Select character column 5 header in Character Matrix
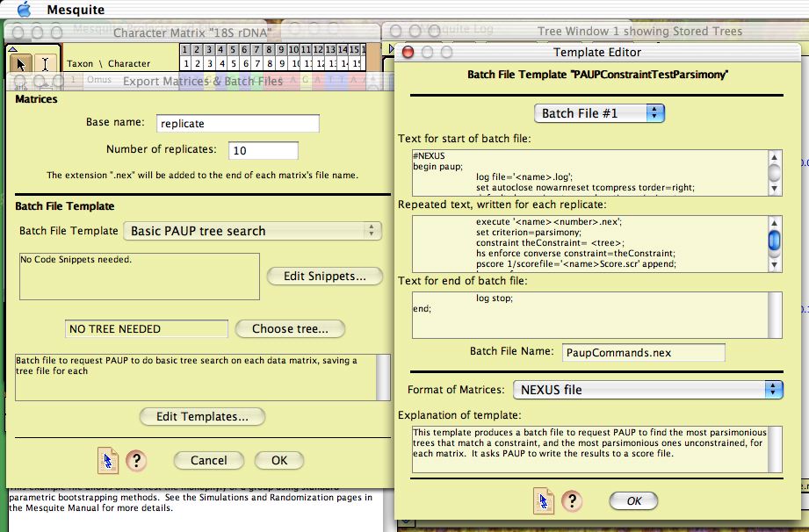This screenshot has width=809, height=532. (x=233, y=50)
